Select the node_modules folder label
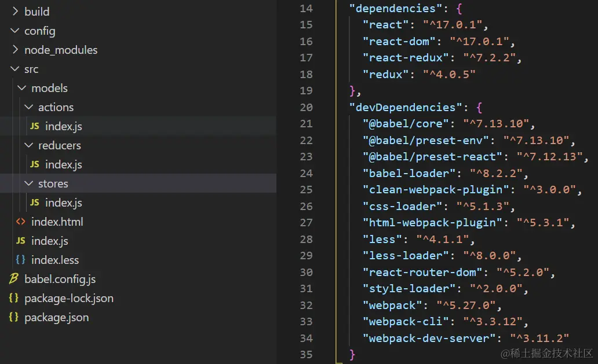 (x=61, y=50)
